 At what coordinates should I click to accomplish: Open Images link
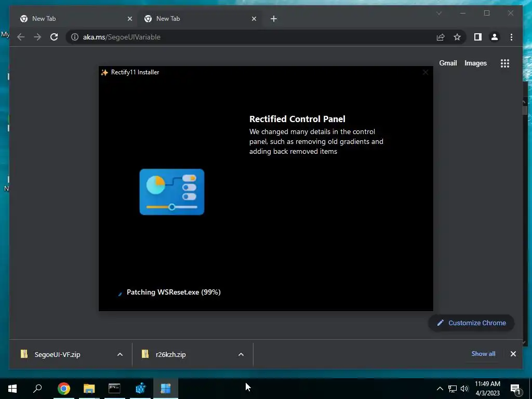click(475, 63)
